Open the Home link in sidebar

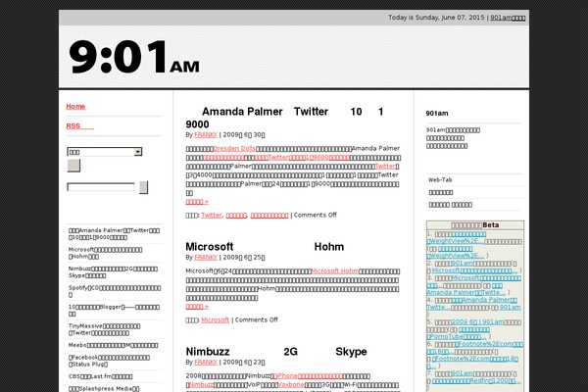point(75,107)
